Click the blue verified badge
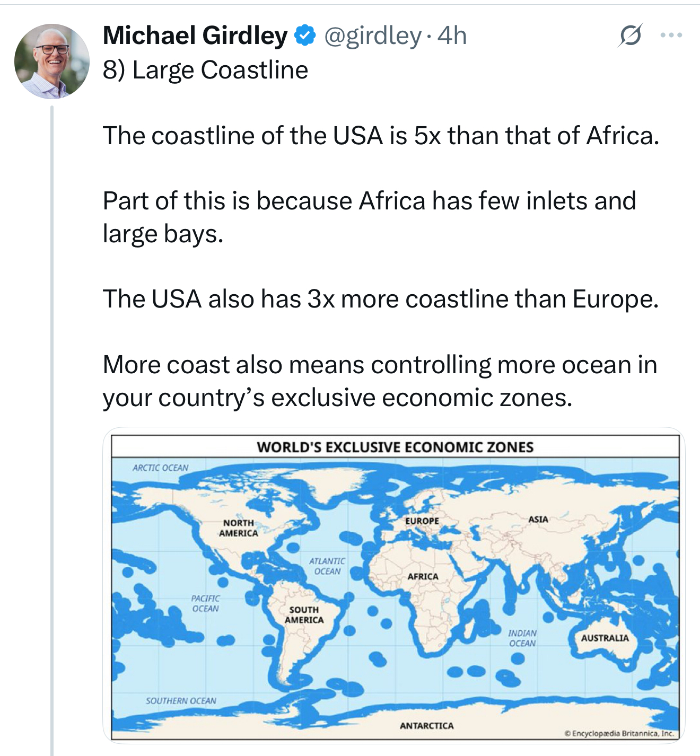This screenshot has width=700, height=756. [x=305, y=36]
